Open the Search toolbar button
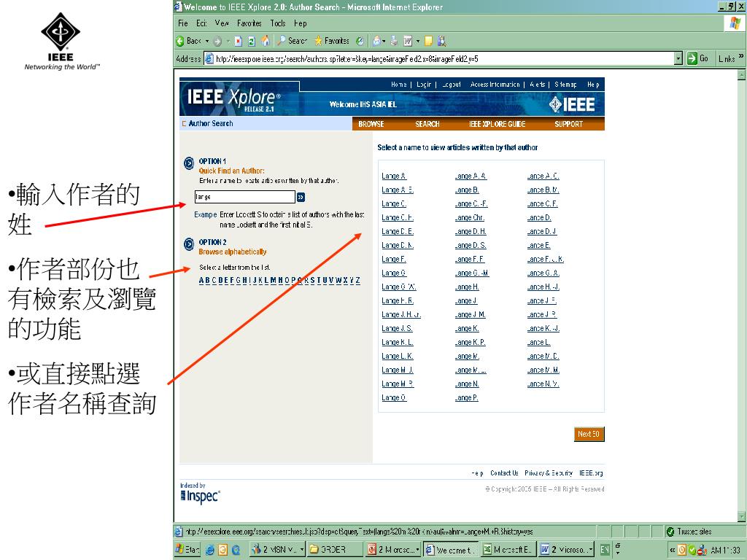 point(292,41)
